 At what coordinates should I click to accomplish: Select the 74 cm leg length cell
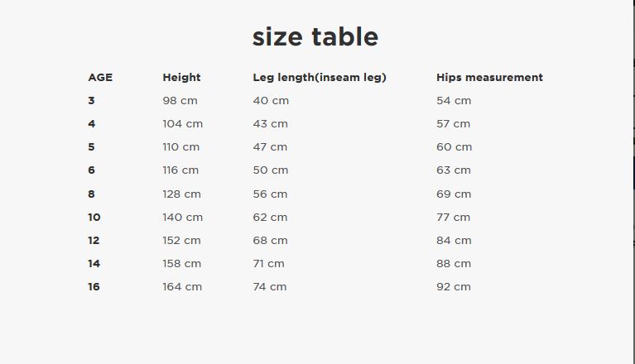click(269, 286)
